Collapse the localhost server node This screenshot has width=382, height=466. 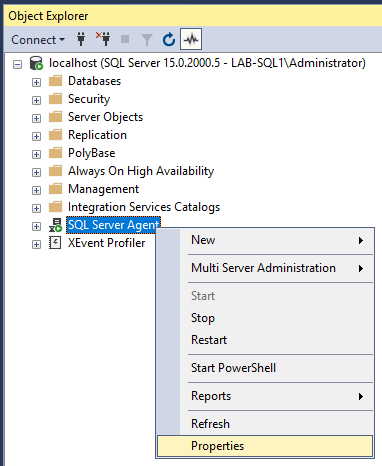(x=17, y=64)
